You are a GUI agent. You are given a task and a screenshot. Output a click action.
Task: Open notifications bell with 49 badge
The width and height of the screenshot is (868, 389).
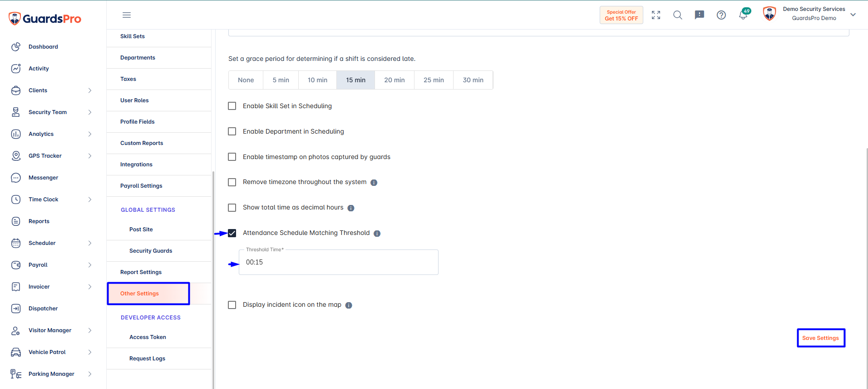click(744, 14)
